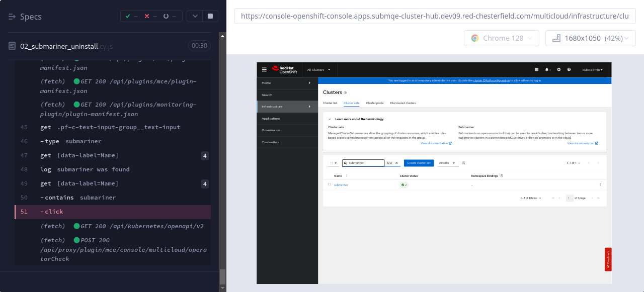Switch to the Discovered clusters tab

click(403, 103)
